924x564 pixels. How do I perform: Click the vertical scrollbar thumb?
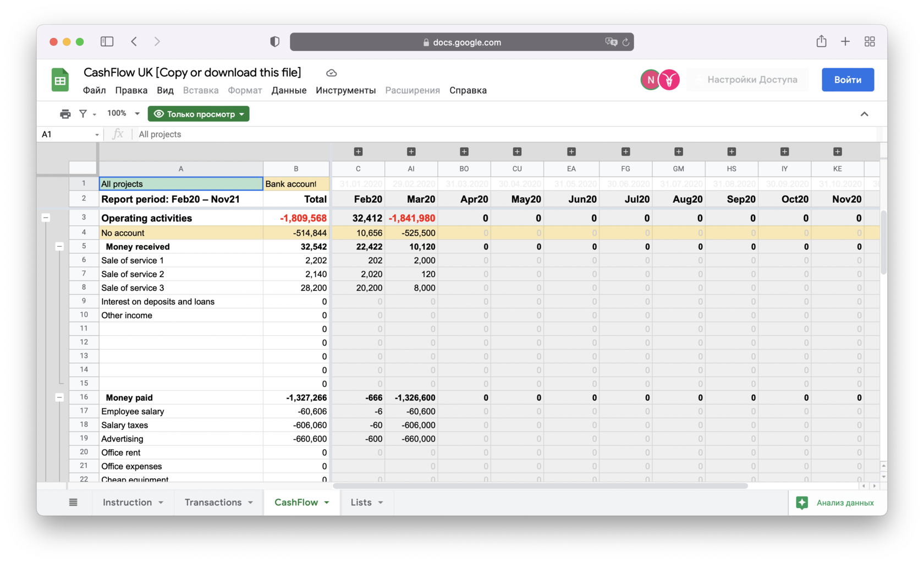pos(883,242)
